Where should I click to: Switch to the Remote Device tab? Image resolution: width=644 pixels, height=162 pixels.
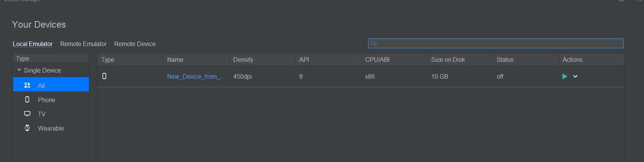pos(135,44)
